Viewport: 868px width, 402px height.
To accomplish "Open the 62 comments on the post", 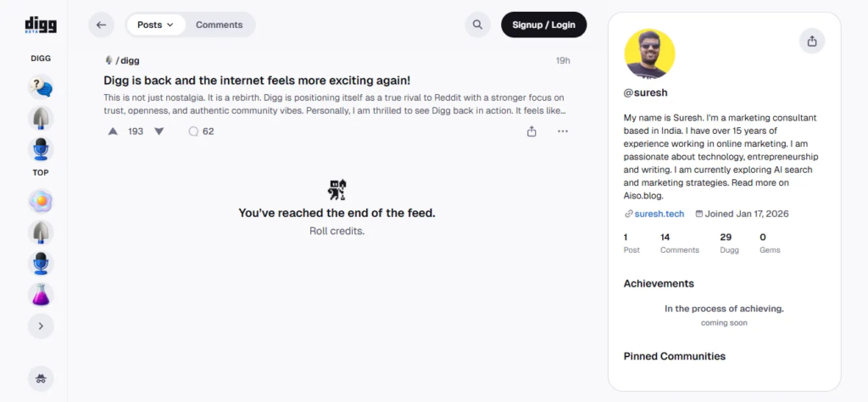I will coord(202,131).
